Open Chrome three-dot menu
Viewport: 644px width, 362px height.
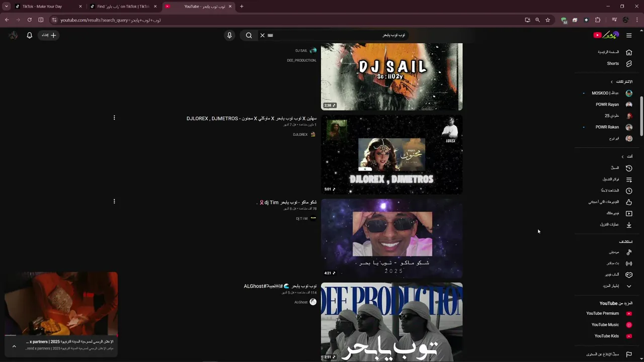(636, 20)
